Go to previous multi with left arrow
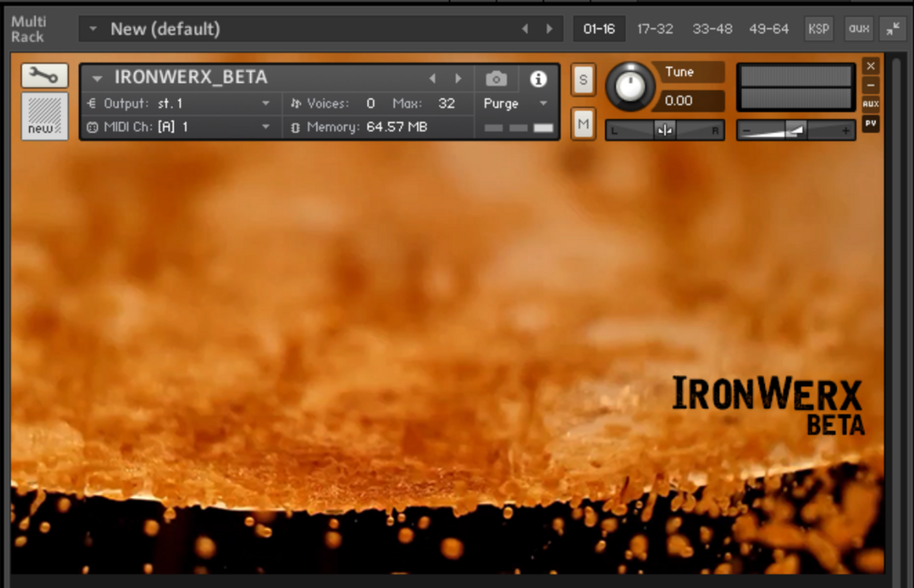 click(525, 28)
